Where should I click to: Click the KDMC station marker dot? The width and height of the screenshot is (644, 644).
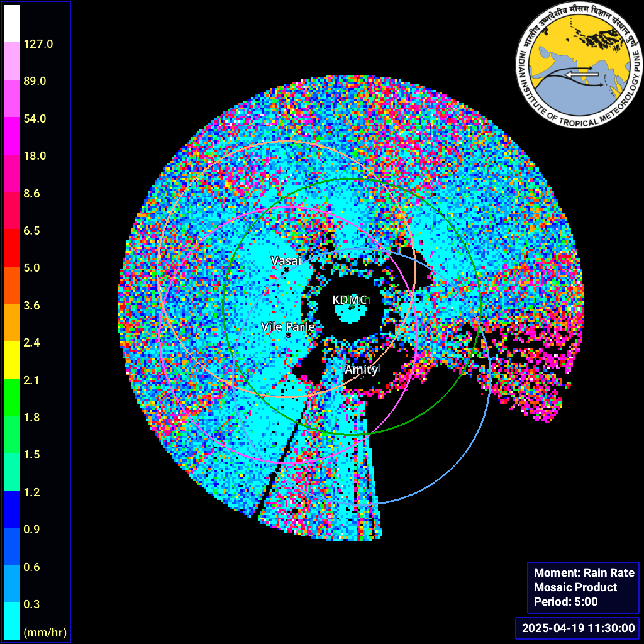(x=351, y=307)
